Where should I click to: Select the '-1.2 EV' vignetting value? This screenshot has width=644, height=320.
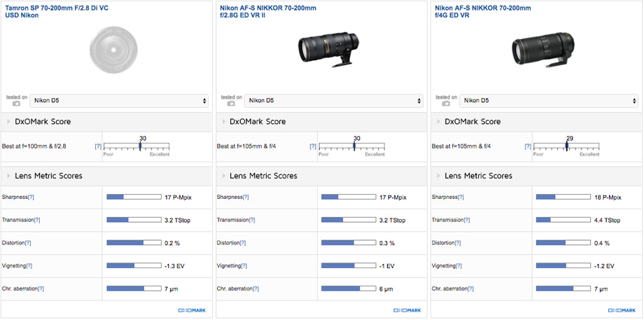(x=604, y=266)
